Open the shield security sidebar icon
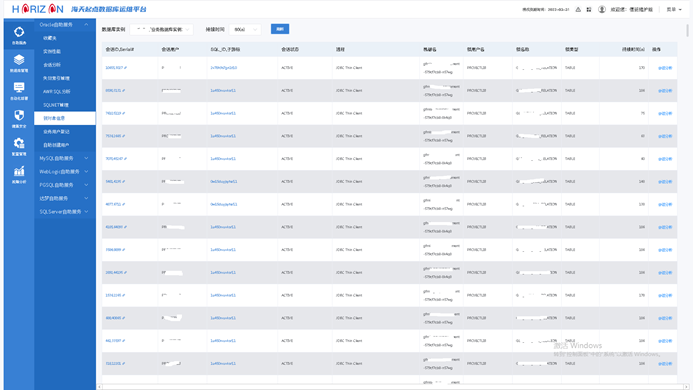 pyautogui.click(x=19, y=119)
